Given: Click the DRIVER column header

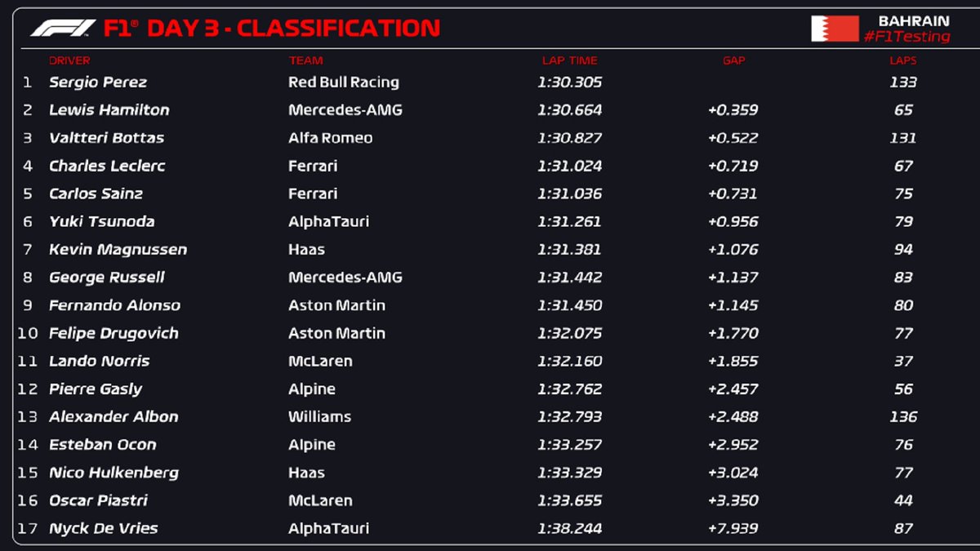Looking at the screenshot, I should [x=69, y=60].
